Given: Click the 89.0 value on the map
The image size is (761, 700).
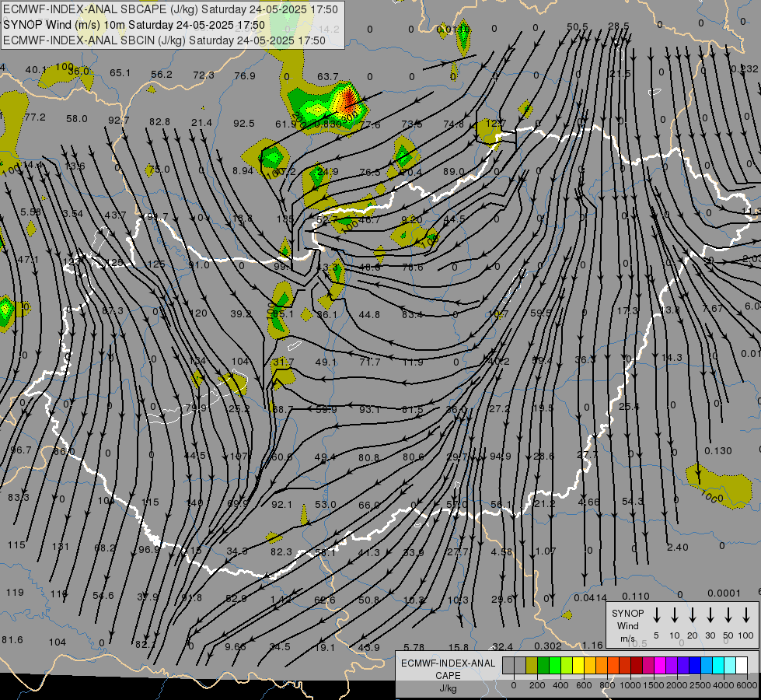Looking at the screenshot, I should point(454,171).
